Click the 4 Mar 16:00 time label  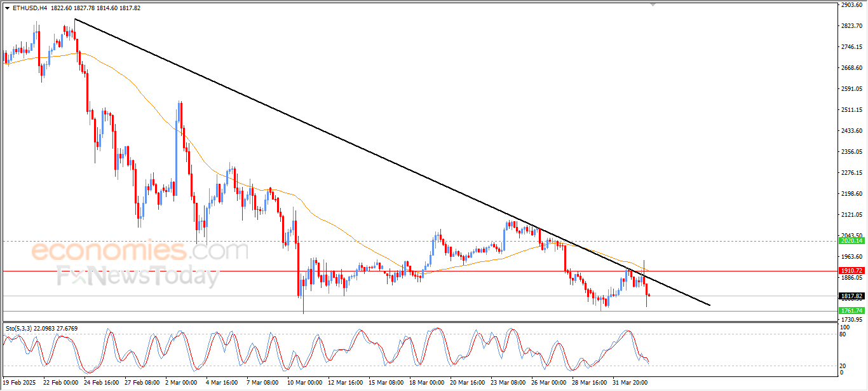[x=222, y=383]
